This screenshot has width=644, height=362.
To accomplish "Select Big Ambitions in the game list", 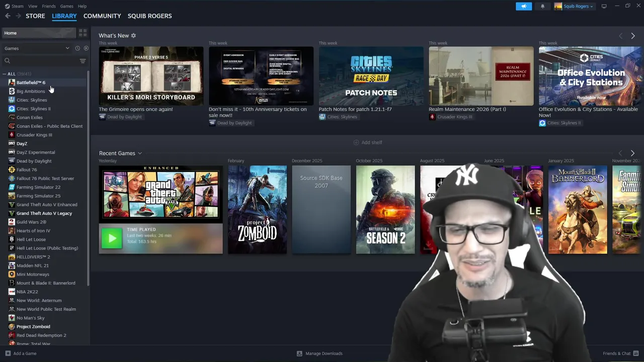I will click(31, 91).
